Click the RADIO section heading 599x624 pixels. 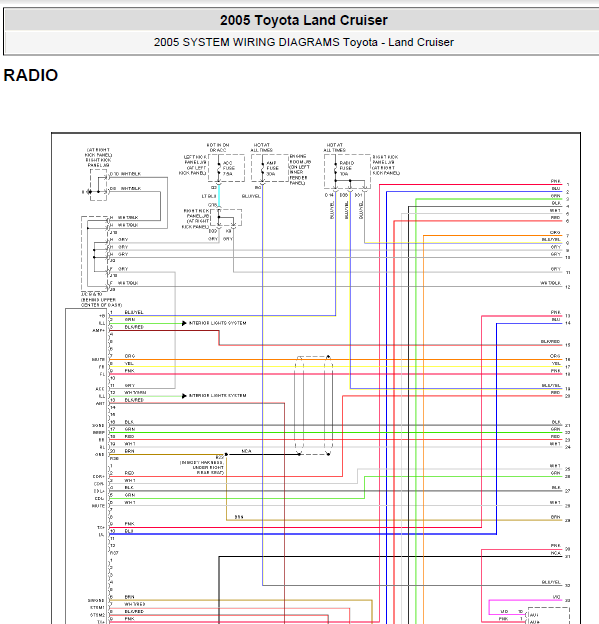pos(31,75)
